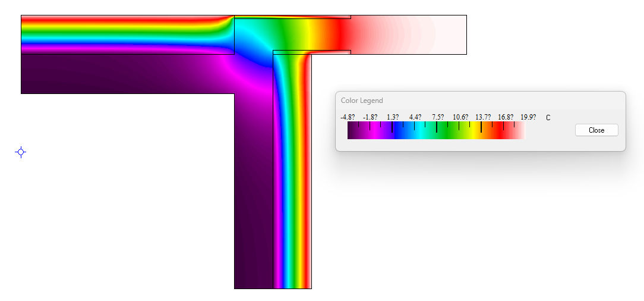The height and width of the screenshot is (301, 644).
Task: Pick the cyan section of legend gradient
Action: coord(416,131)
